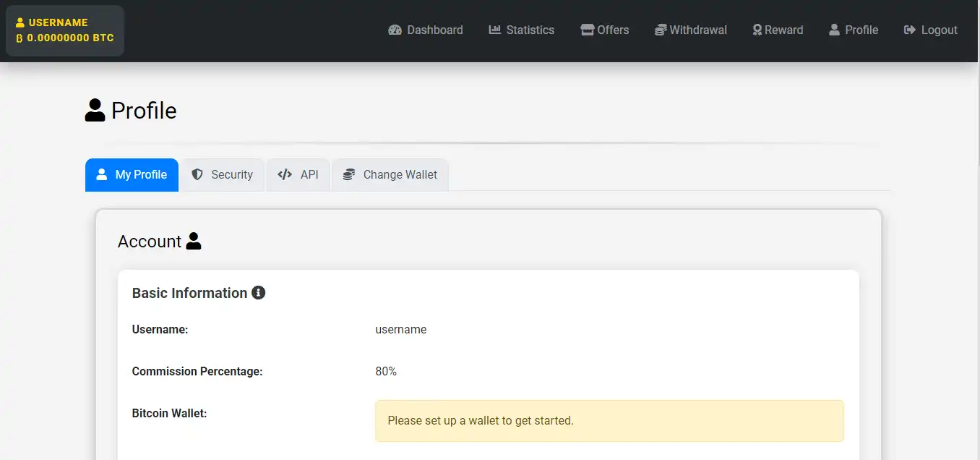Click the wallet setup notice box

click(609, 420)
